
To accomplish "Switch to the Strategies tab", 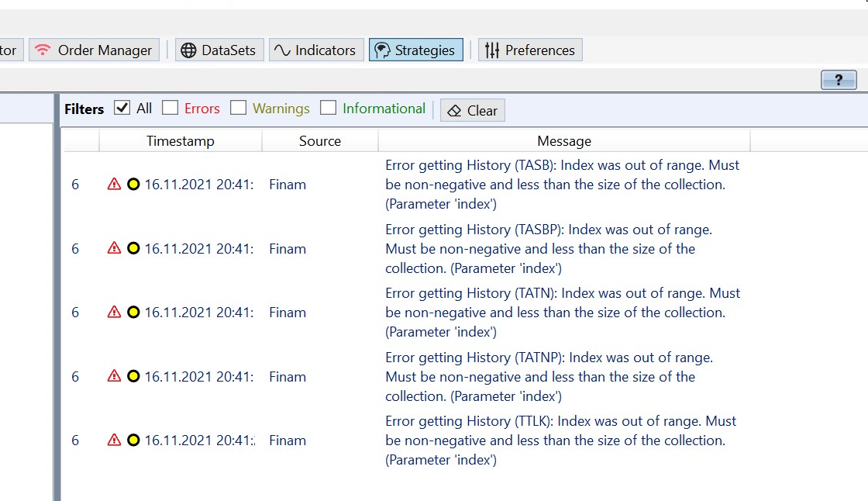I will coord(416,49).
